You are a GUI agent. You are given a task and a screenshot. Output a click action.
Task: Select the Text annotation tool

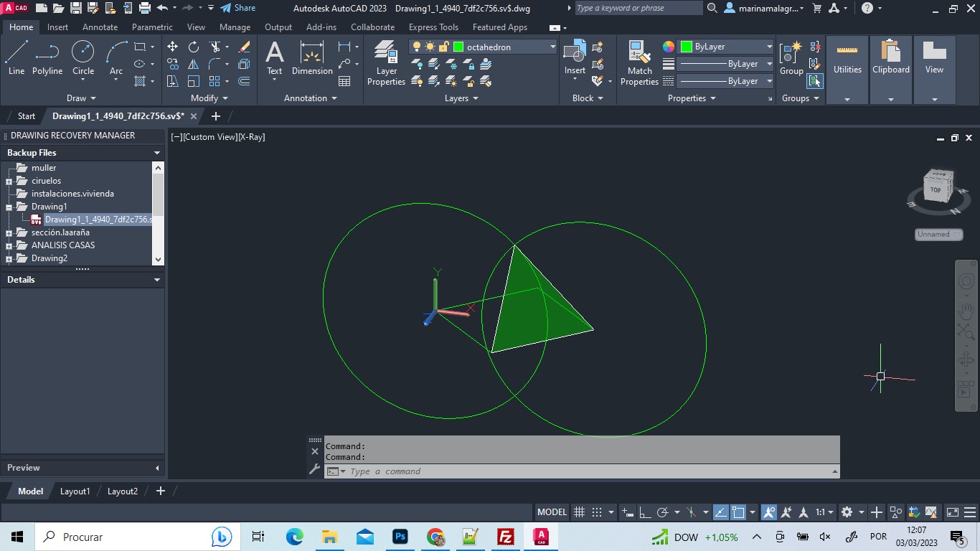pos(274,57)
